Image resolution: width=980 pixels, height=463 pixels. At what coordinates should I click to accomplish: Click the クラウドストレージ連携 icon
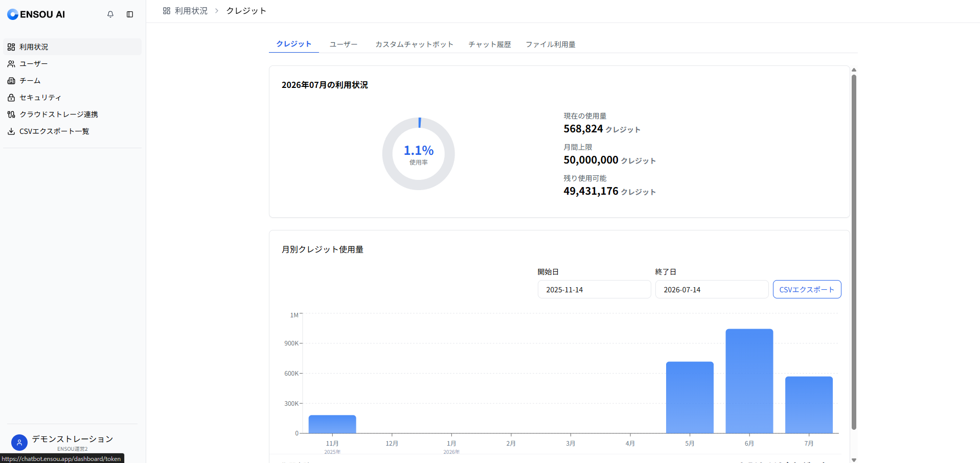point(11,114)
